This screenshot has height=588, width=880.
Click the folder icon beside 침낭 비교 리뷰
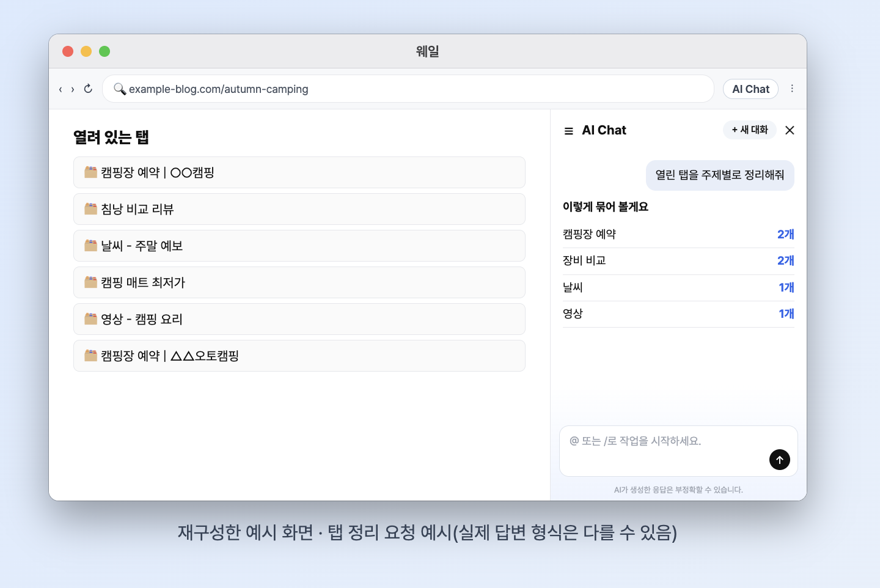coord(91,209)
